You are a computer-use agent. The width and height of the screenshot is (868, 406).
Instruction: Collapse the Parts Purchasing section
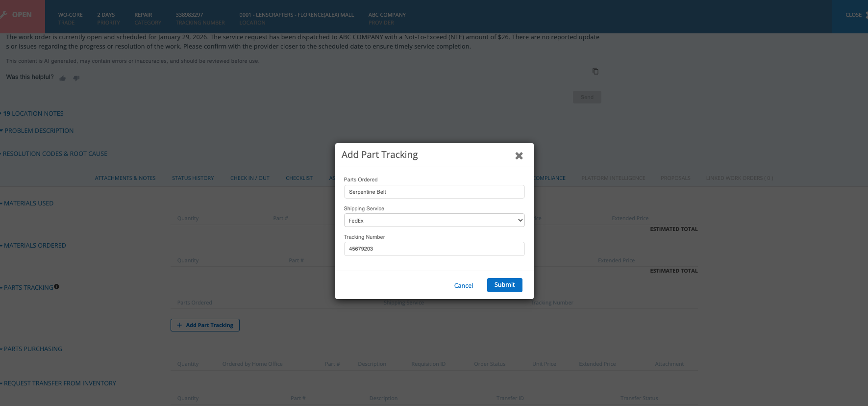pyautogui.click(x=33, y=349)
